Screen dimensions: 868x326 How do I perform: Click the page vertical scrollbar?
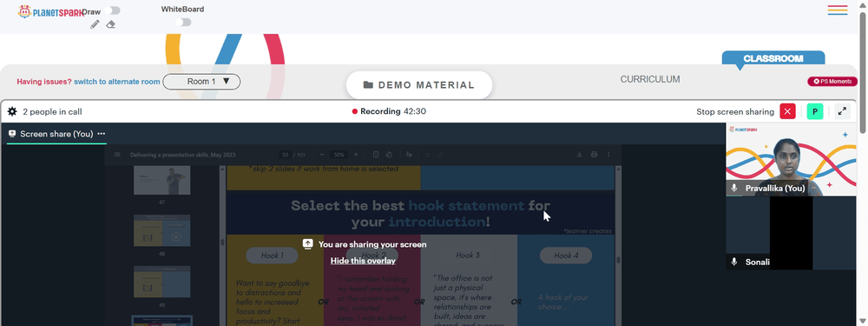tap(863, 72)
